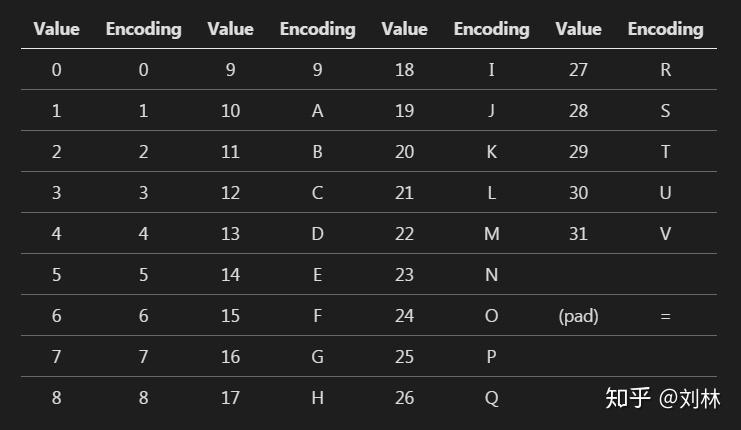Click the cell with value 18
The image size is (741, 430).
tap(404, 70)
